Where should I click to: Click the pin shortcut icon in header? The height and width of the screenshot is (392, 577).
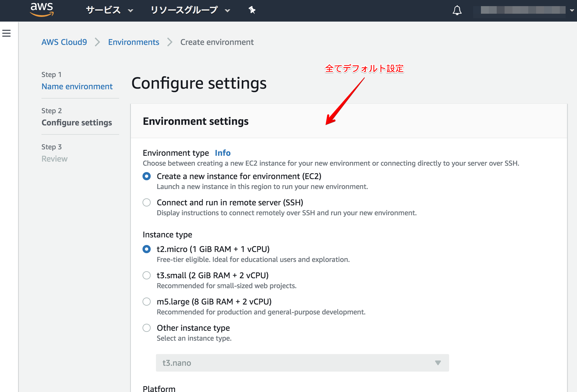[x=252, y=10]
